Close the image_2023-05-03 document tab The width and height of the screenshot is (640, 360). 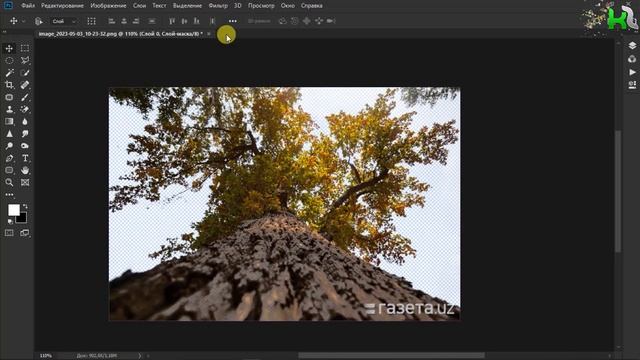click(x=209, y=34)
